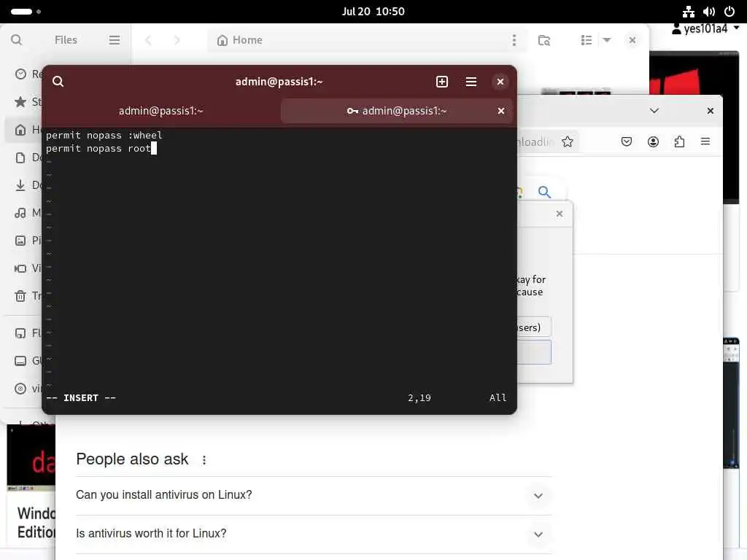Open the browser extensions puzzle icon
Screen dimensions: 747x560
[x=679, y=141]
